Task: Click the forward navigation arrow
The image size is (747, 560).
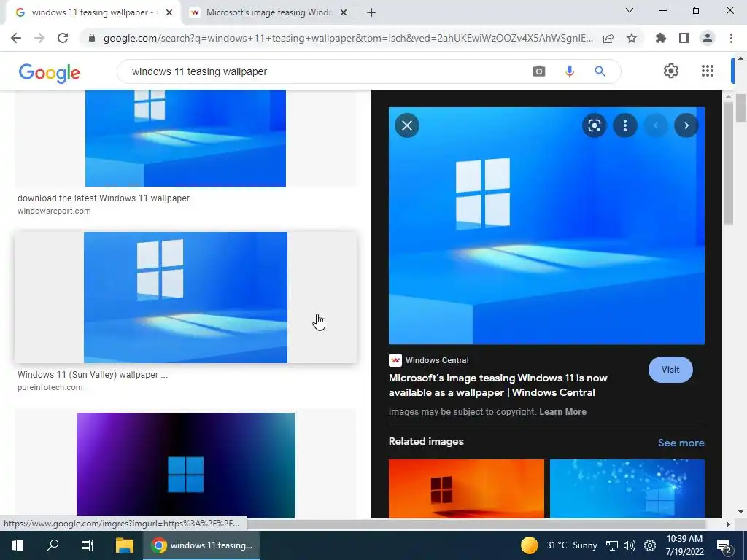Action: 39,38
